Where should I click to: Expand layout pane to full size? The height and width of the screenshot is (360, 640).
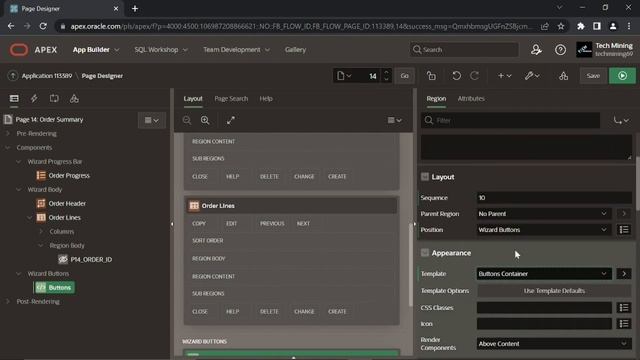[231, 120]
